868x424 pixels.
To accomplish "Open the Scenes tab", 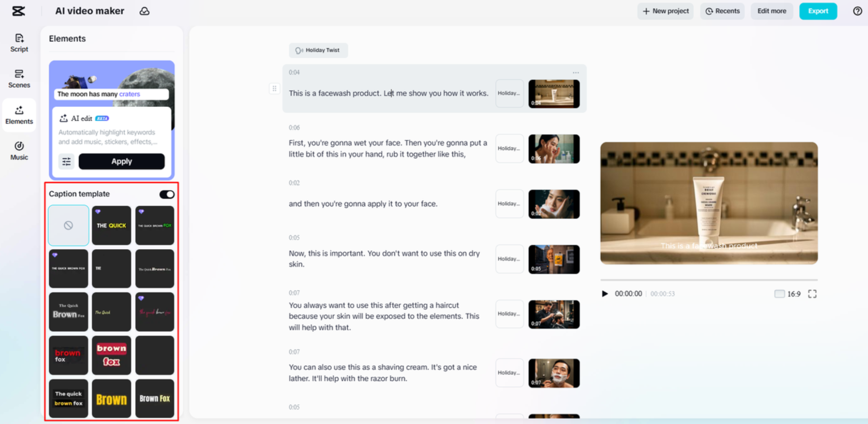I will pos(19,79).
